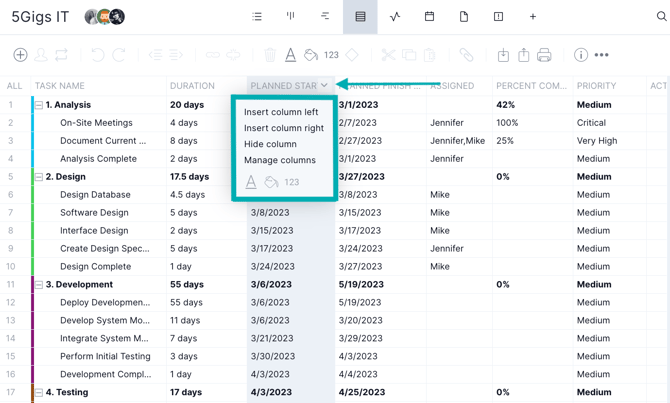This screenshot has width=670, height=403.
Task: Choose Insert column right
Action: click(284, 128)
